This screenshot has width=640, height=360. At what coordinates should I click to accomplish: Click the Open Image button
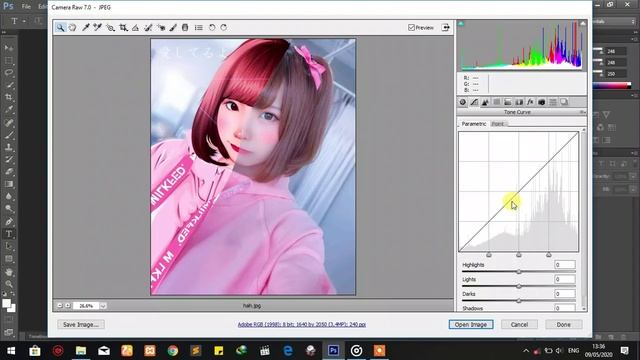(x=471, y=324)
